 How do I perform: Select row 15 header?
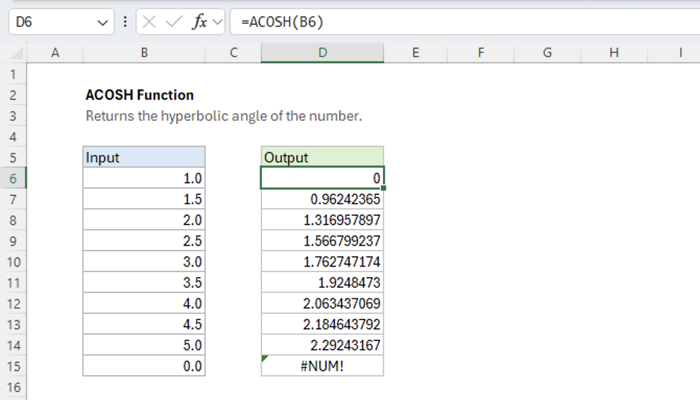[x=13, y=367]
